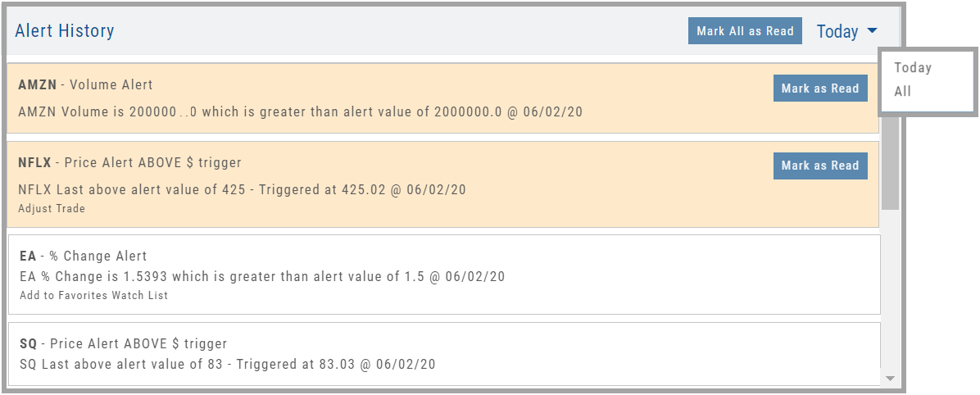Click the NFLX triggered at 425.02 message
Image resolution: width=980 pixels, height=395 pixels.
[x=242, y=189]
